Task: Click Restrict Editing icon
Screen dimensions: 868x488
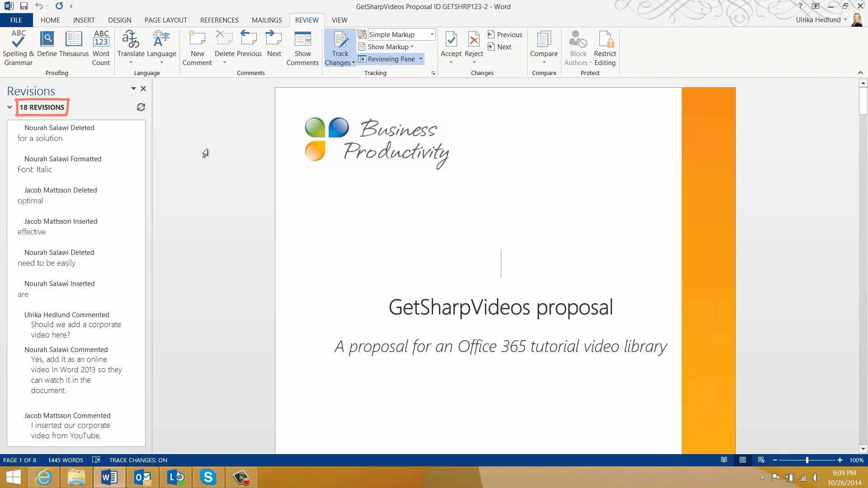Action: pyautogui.click(x=605, y=41)
